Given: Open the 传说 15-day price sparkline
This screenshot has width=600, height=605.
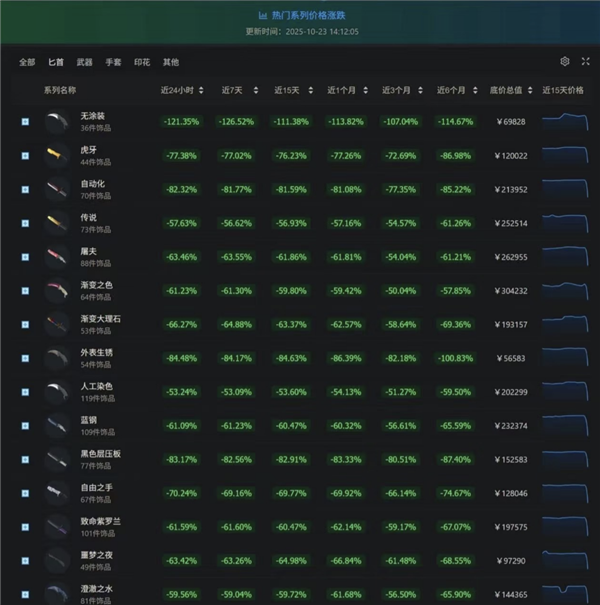Looking at the screenshot, I should pos(565,224).
